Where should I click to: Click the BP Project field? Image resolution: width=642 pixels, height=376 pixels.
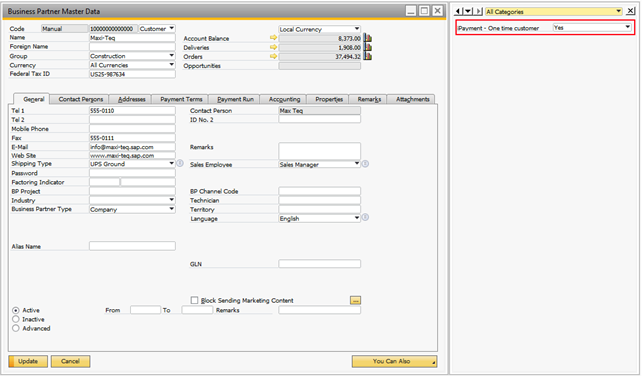coord(132,191)
